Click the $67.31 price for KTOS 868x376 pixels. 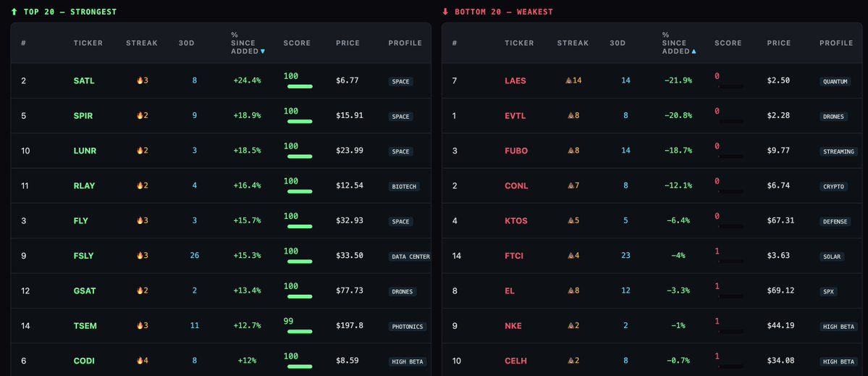(x=780, y=220)
